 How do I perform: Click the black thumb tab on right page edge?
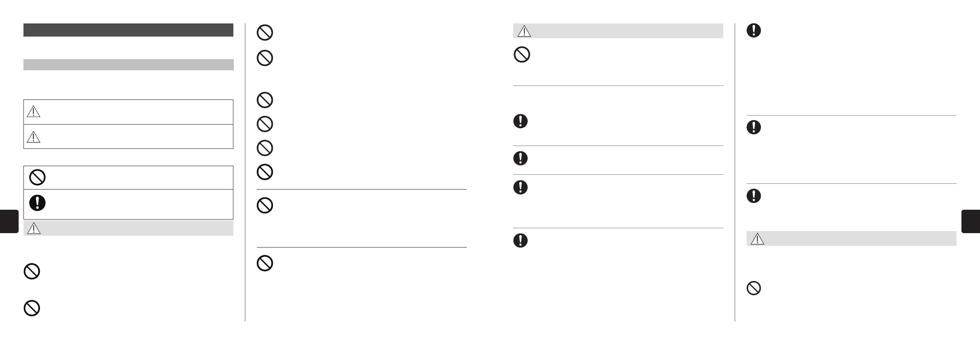pos(971,221)
